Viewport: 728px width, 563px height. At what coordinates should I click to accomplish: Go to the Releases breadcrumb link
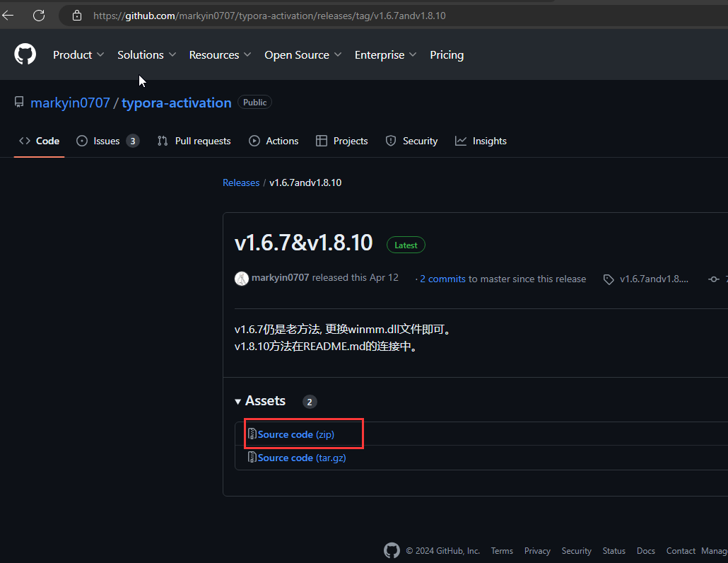coord(241,182)
